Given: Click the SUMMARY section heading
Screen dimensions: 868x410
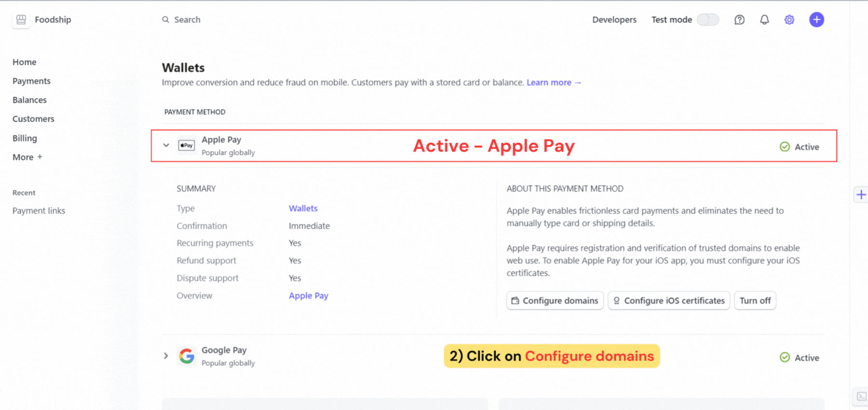Looking at the screenshot, I should click(196, 189).
